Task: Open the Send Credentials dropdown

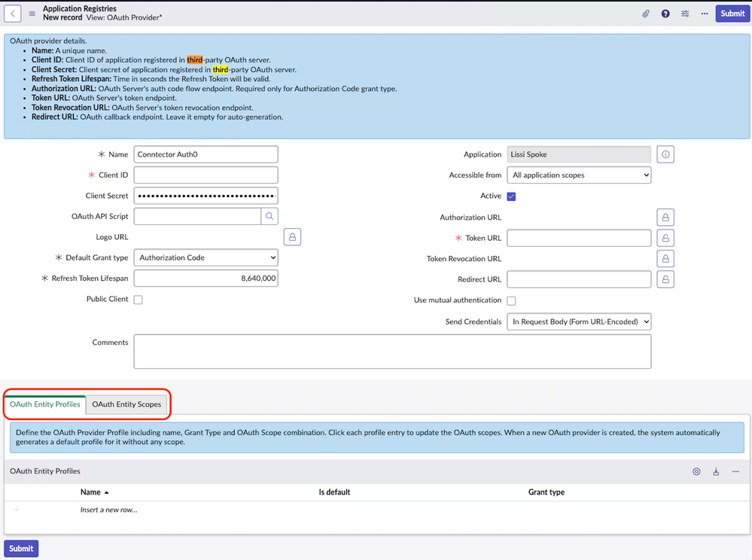Action: [579, 322]
